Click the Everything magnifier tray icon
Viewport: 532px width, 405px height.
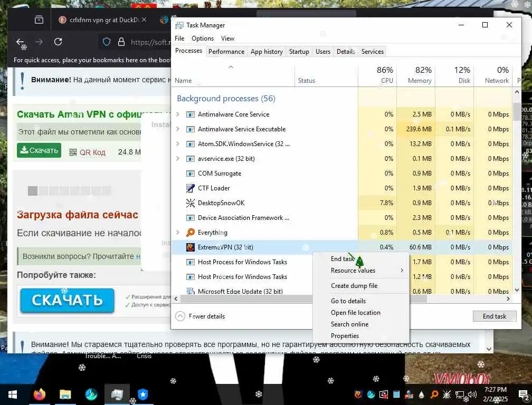pos(434,394)
